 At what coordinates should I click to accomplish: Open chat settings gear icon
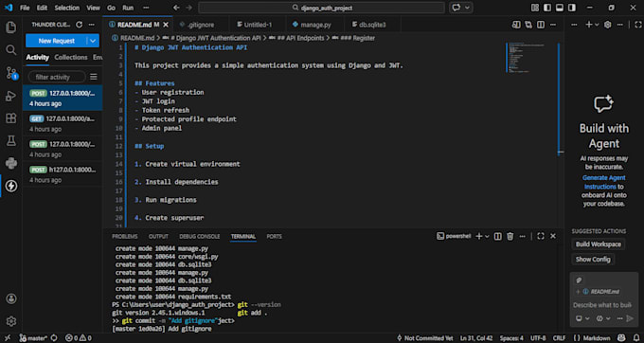tap(607, 25)
